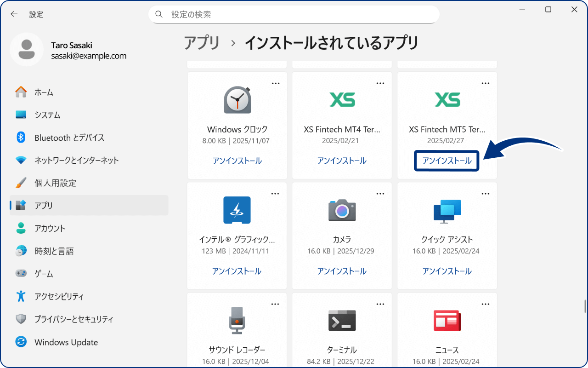Click the back arrow icon in the title bar
This screenshot has height=368, width=588.
[x=14, y=14]
